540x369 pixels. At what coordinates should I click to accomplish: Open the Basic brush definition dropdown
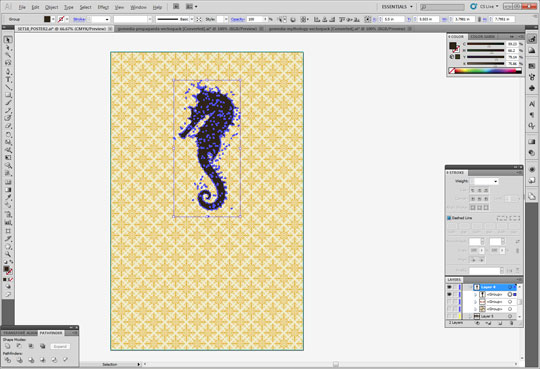point(192,19)
